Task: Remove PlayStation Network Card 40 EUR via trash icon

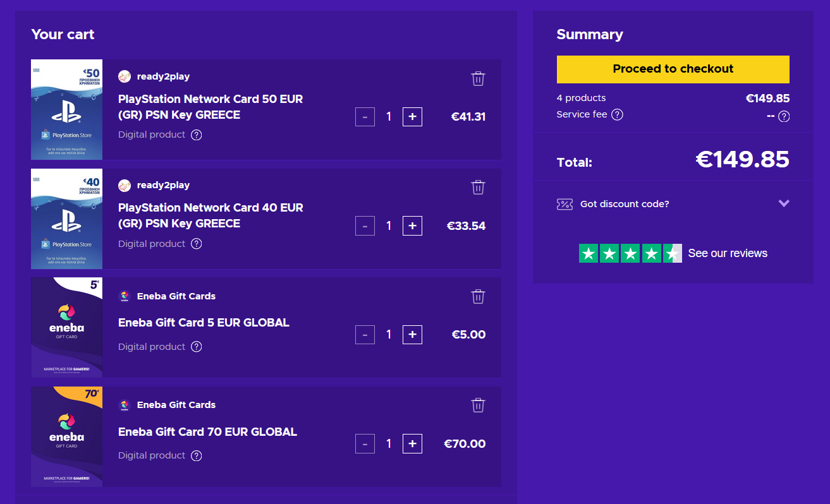Action: (478, 187)
